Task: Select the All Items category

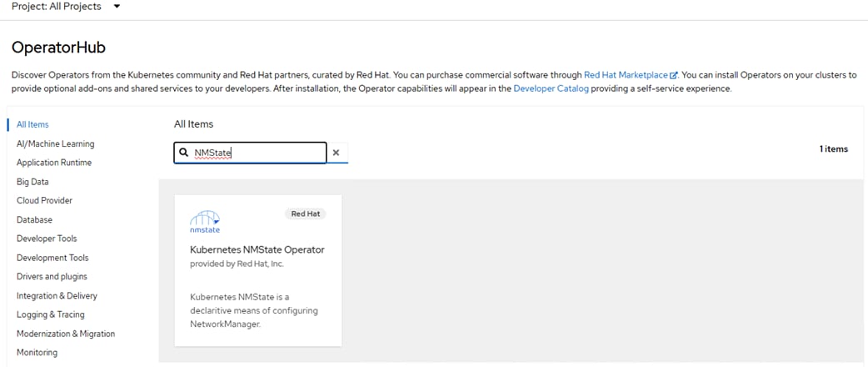Action: tap(32, 125)
